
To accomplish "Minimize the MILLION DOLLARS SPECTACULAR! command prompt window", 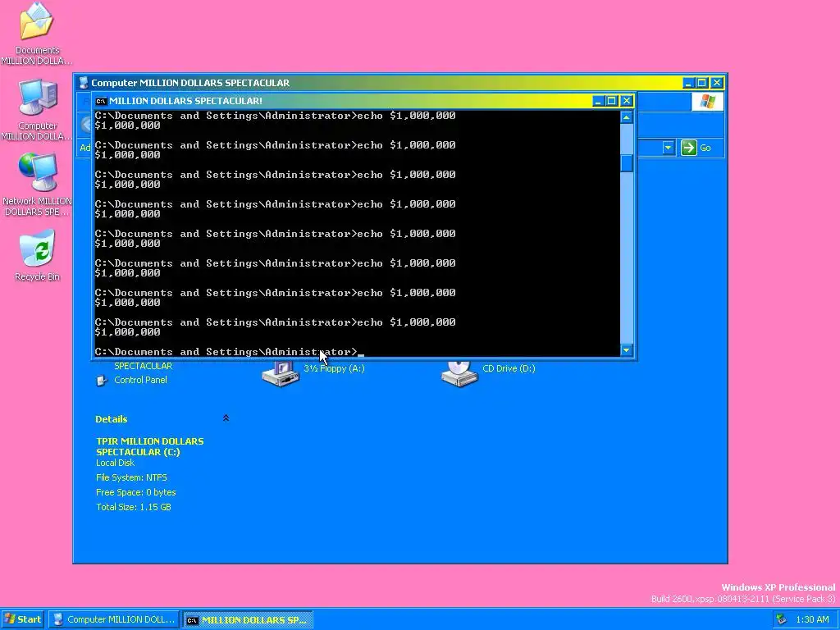I will [x=598, y=101].
